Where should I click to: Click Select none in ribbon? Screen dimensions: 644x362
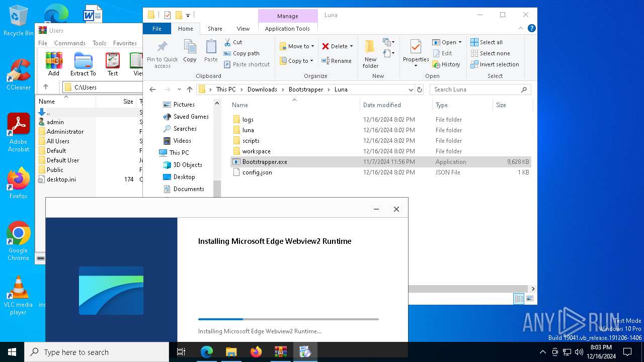[490, 53]
